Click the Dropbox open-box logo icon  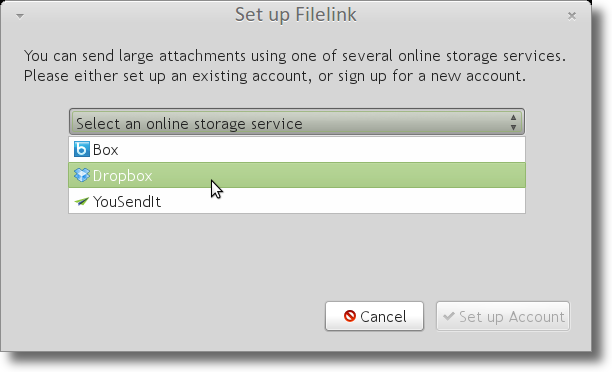82,175
